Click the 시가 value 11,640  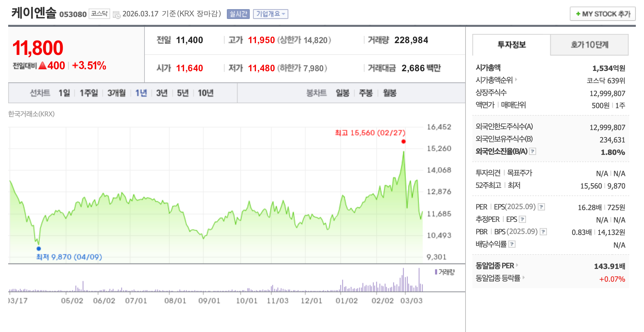(190, 68)
